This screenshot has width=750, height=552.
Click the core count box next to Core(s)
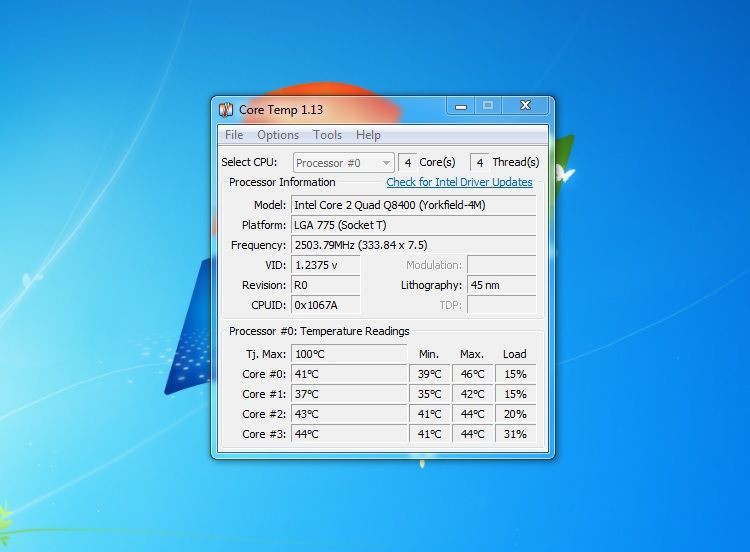tap(408, 163)
